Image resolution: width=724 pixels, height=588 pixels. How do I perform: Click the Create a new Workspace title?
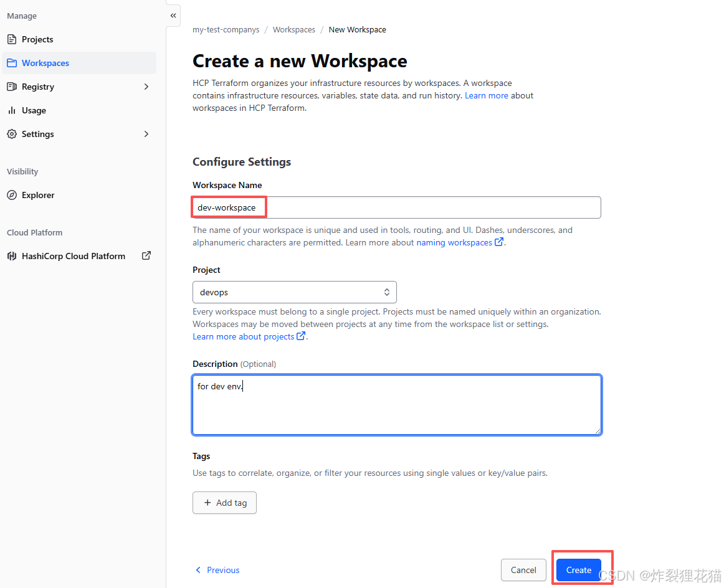[300, 61]
